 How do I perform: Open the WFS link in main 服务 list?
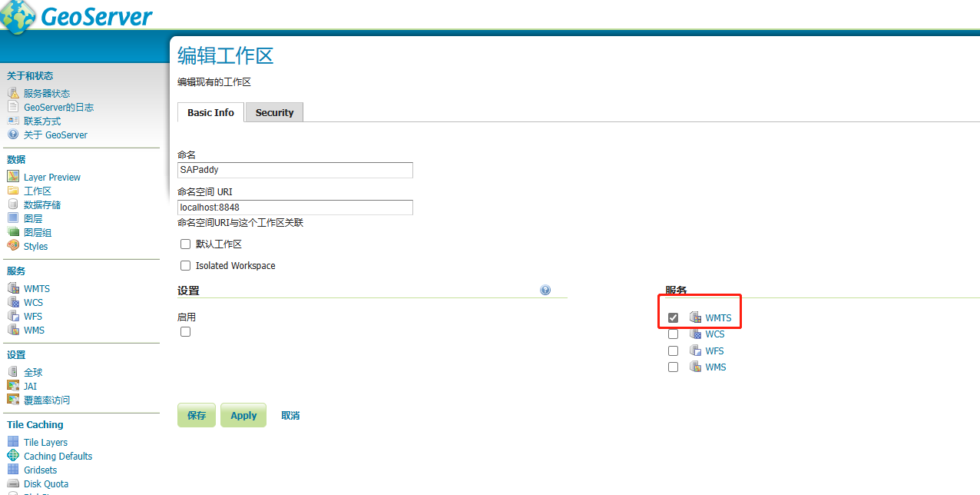tap(715, 350)
